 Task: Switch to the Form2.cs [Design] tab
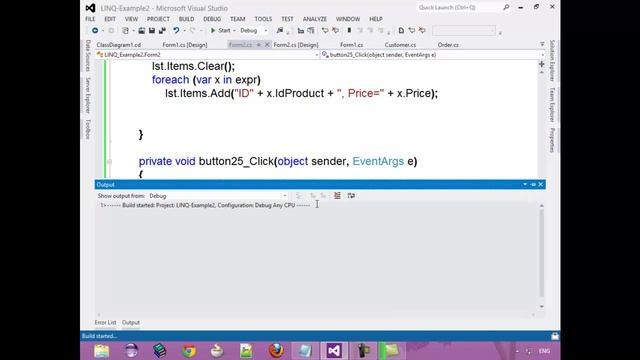point(296,45)
